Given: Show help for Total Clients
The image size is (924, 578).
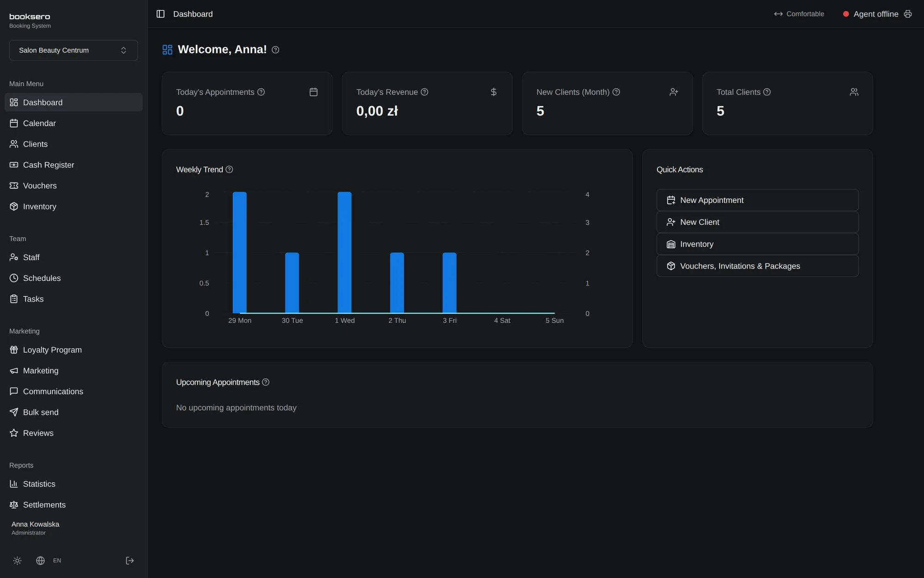Looking at the screenshot, I should (x=767, y=92).
